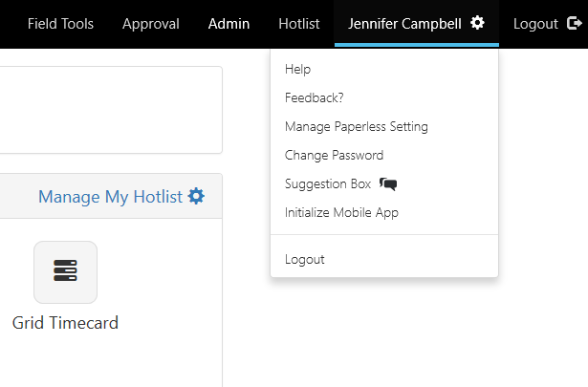Click the empty panel above the hotlist

pyautogui.click(x=110, y=109)
